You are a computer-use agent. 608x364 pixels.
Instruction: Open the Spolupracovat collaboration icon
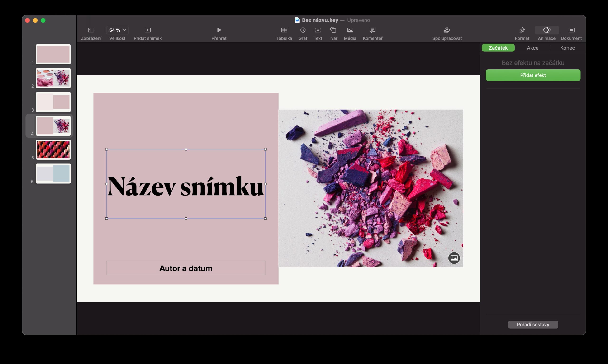tap(447, 30)
